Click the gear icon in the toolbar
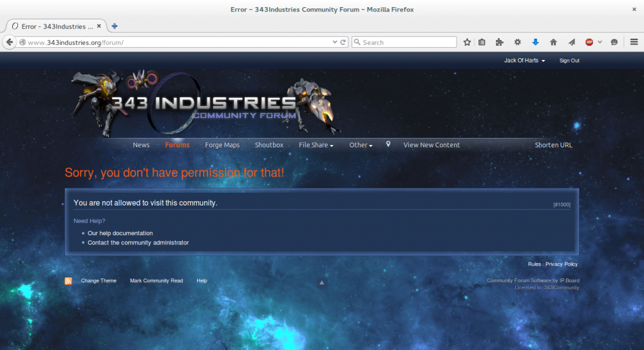 (x=517, y=42)
